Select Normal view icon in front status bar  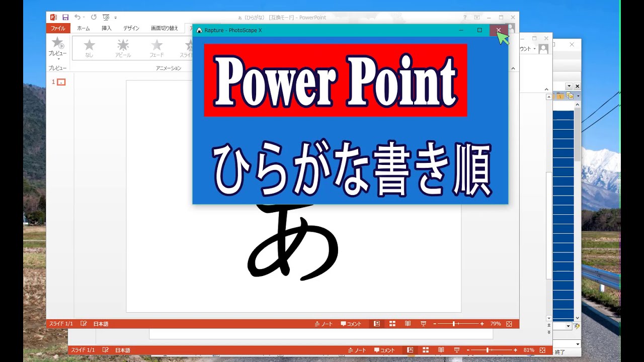pyautogui.click(x=376, y=324)
